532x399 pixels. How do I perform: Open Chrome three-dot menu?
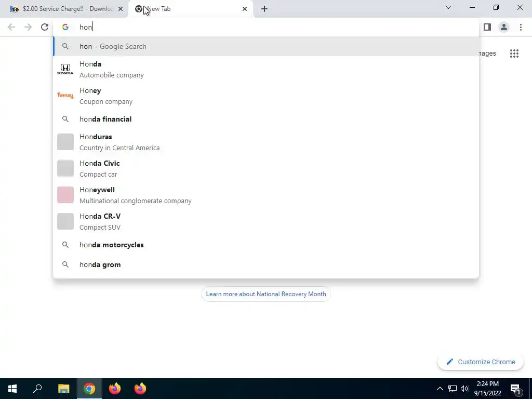(x=521, y=27)
